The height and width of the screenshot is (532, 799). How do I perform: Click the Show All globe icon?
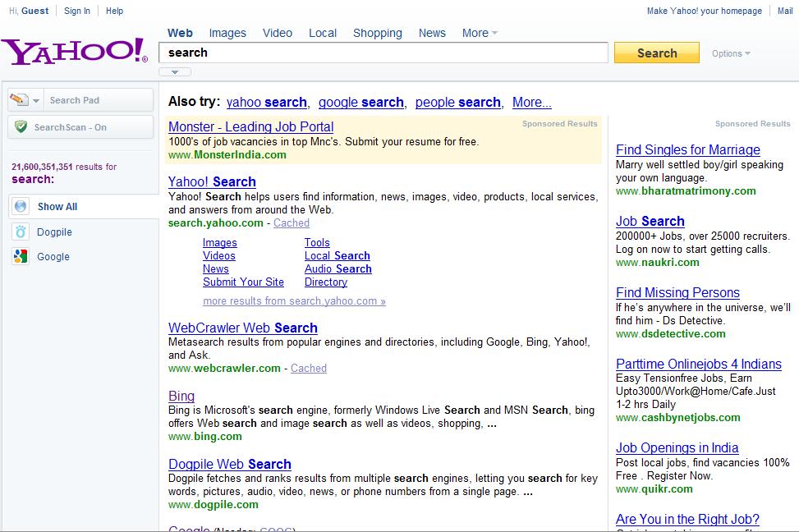click(21, 206)
